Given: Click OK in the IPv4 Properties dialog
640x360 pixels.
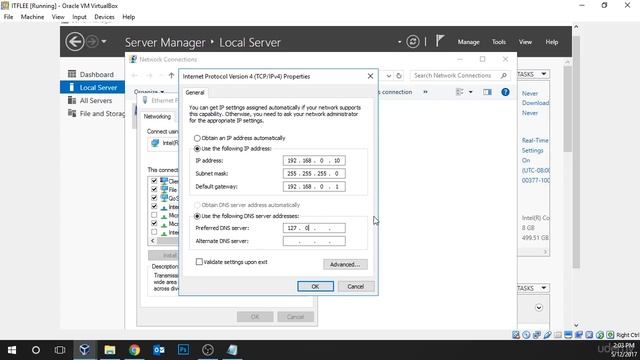Looking at the screenshot, I should pos(315,287).
